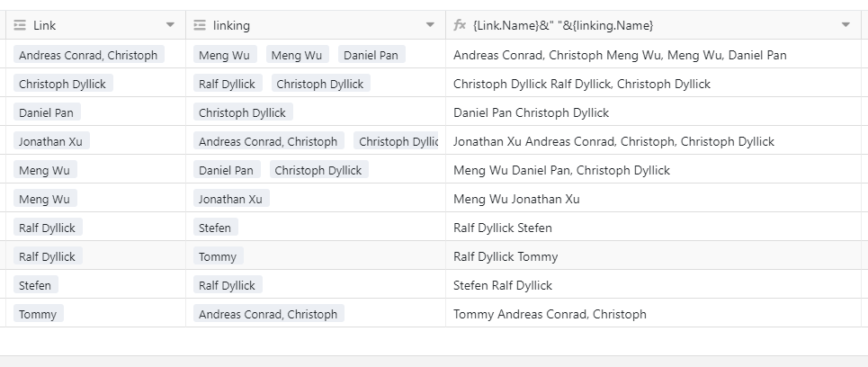Viewport: 868px width, 367px height.
Task: Click the Stefen chip in Link column
Action: click(x=35, y=285)
